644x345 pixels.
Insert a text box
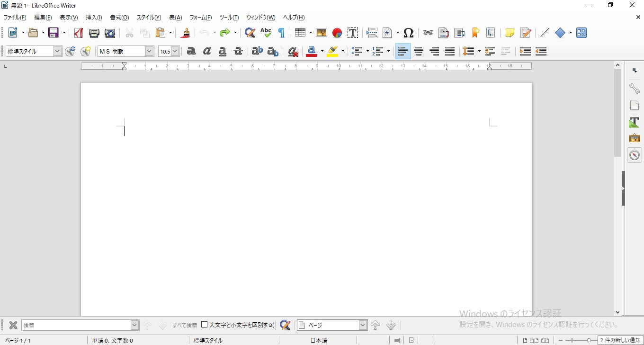353,33
